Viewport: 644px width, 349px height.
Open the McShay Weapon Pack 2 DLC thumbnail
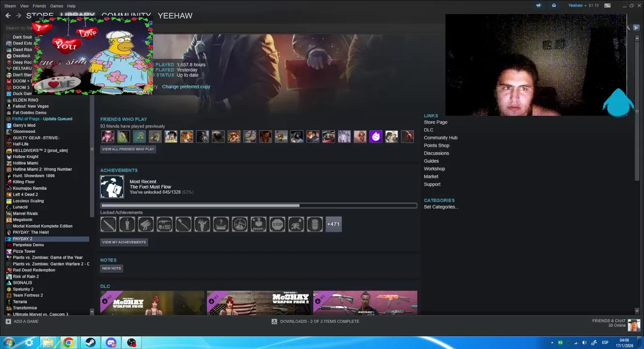[259, 303]
